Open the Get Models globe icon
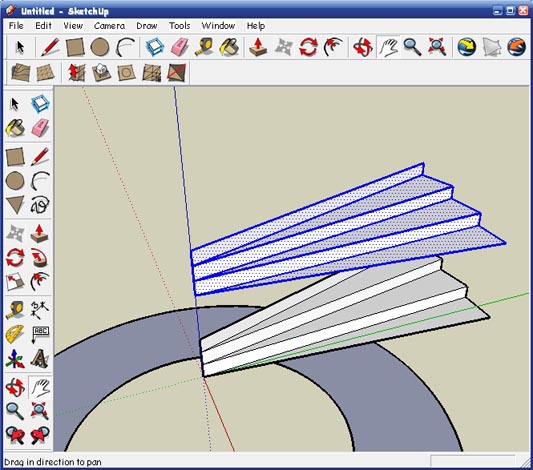 pos(466,47)
